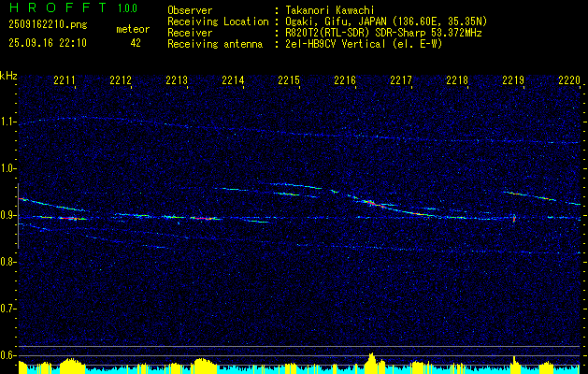Select the 2215 time label
The image size is (588, 374).
[x=289, y=79]
